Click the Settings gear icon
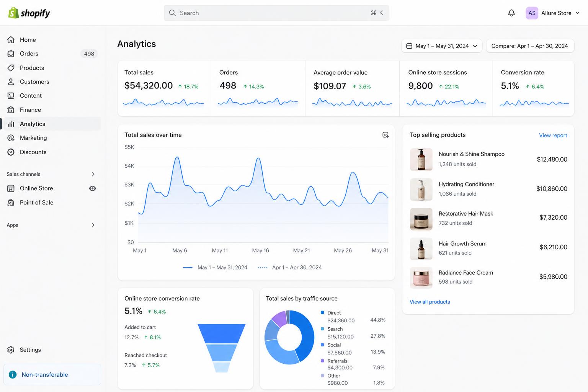The image size is (588, 392). [x=11, y=350]
